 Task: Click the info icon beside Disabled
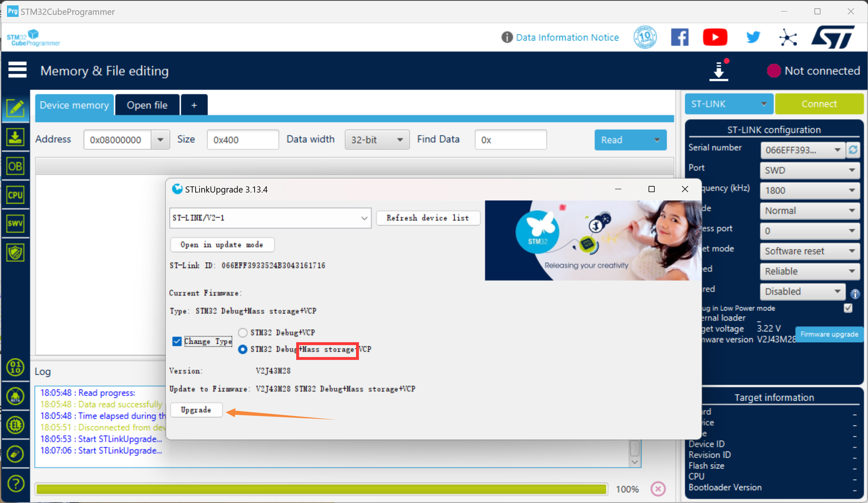(x=855, y=294)
